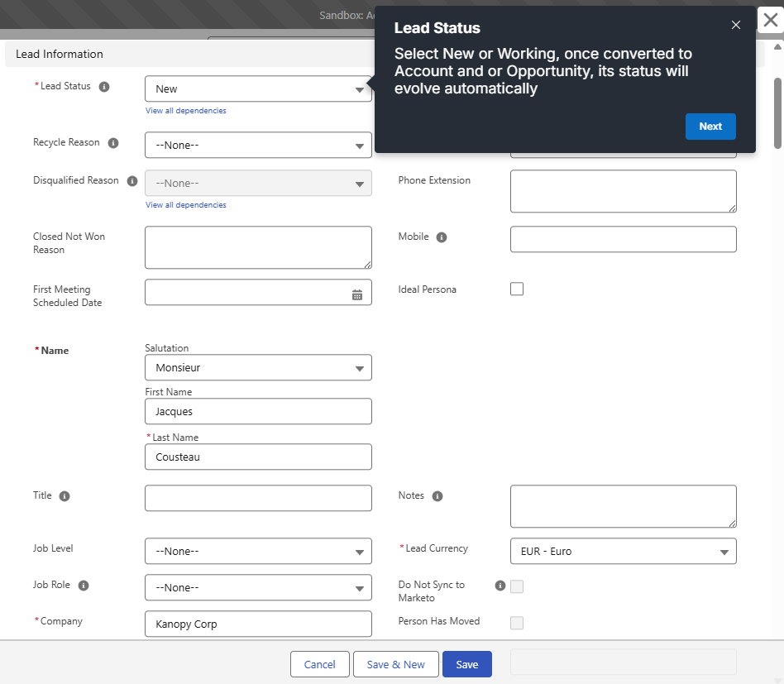784x684 pixels.
Task: Click the Notes field info icon
Action: click(x=437, y=496)
